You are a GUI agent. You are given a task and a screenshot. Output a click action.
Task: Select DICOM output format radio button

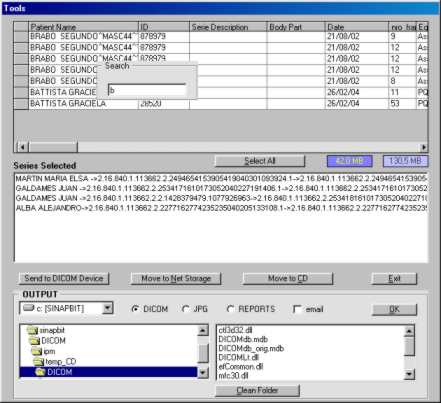[135, 309]
